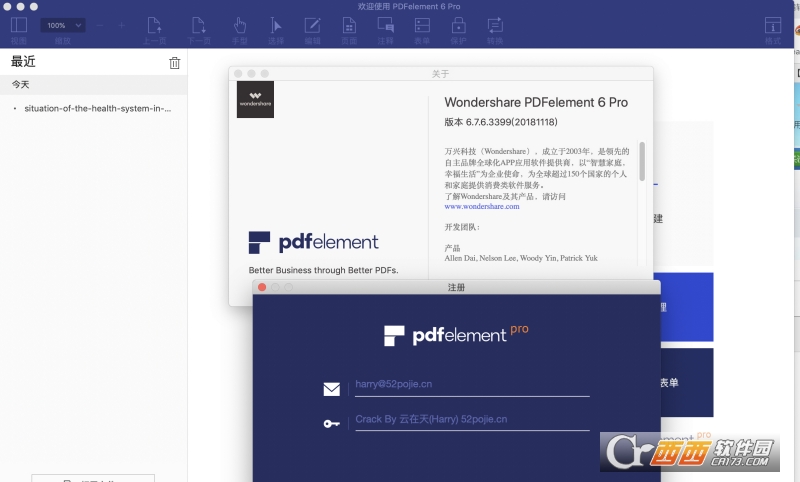Open the www.wondershare.com link

pos(482,207)
